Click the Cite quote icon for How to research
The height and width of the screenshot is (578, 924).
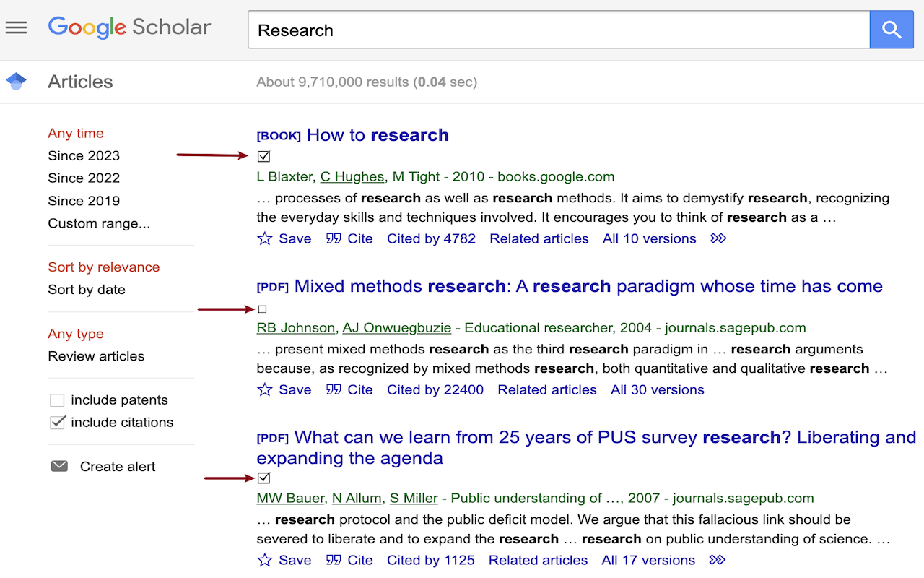(x=334, y=238)
